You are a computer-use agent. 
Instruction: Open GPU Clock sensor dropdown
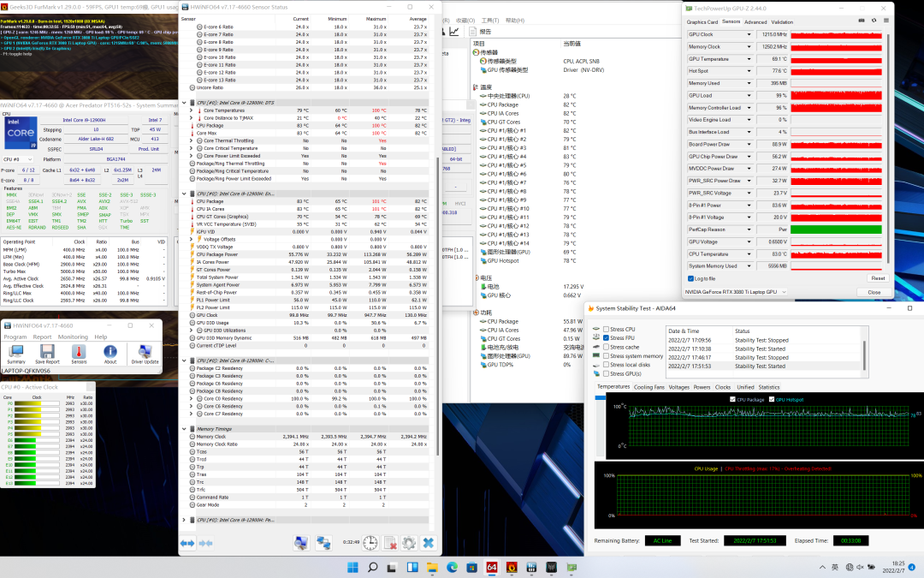[749, 34]
